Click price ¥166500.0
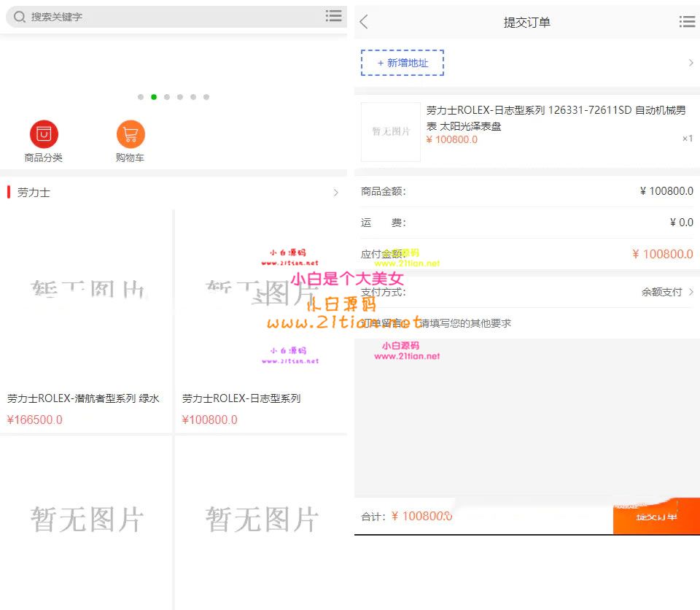This screenshot has height=610, width=700. (35, 420)
